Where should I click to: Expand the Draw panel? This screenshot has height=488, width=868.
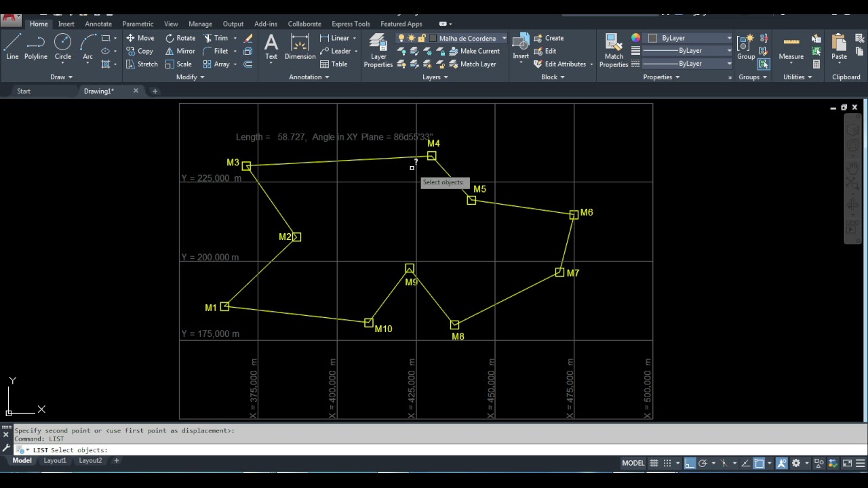61,77
